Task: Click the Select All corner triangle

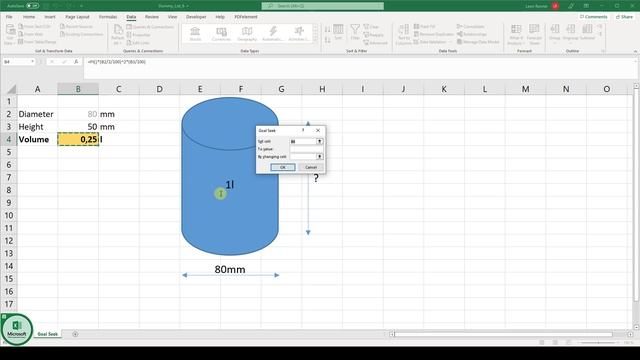Action: coord(11,89)
